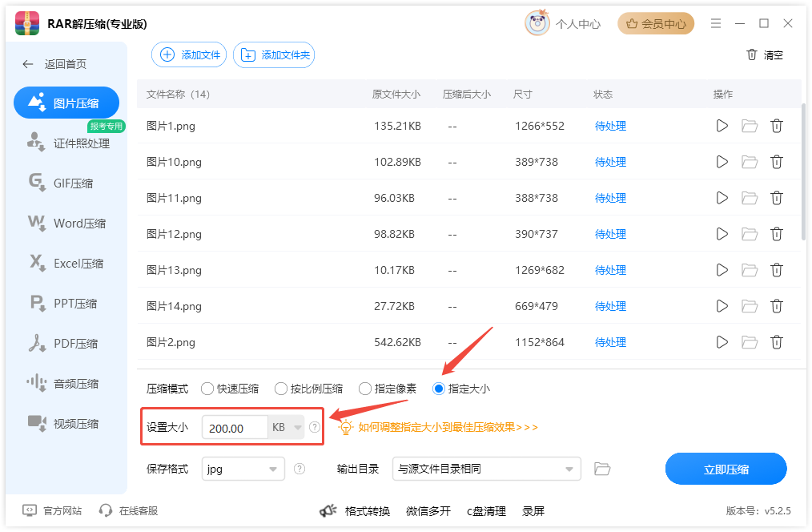
Task: Open output folder for 图片13.png
Action: (750, 270)
